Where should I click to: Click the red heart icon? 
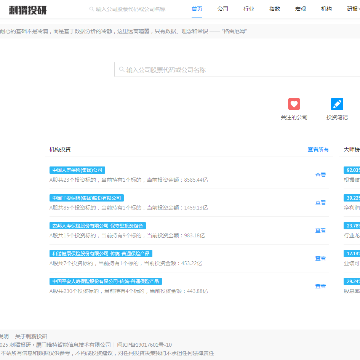tap(294, 104)
